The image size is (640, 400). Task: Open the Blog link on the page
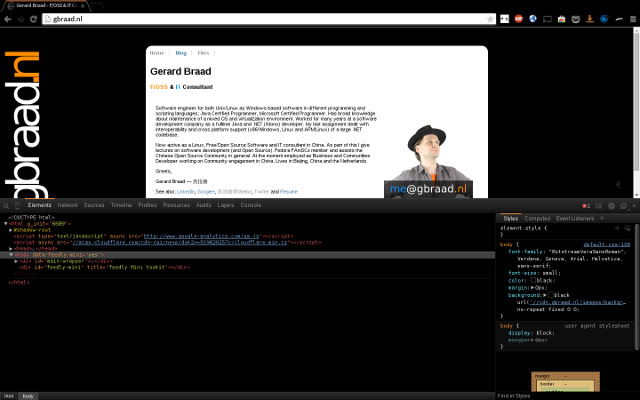coord(181,53)
